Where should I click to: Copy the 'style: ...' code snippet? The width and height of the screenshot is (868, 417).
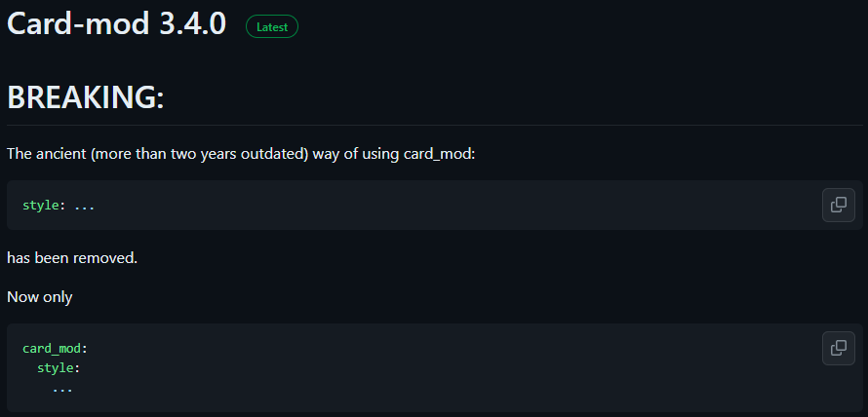coord(838,205)
